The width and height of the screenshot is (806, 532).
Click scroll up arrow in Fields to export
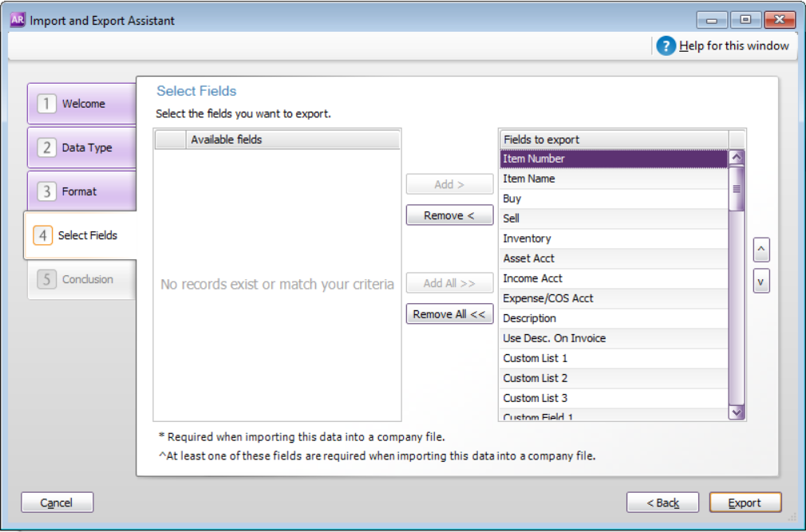click(x=737, y=157)
